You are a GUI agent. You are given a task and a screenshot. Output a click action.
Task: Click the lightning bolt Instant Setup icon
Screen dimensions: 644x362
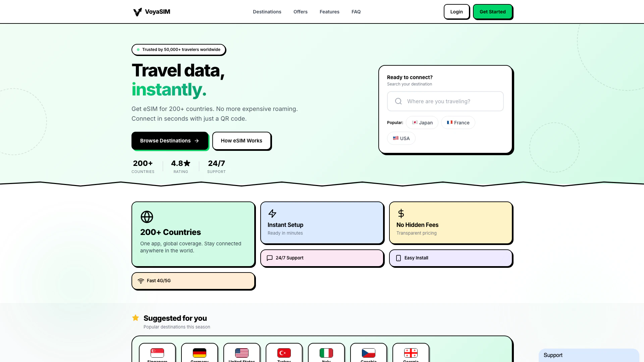pos(272,214)
